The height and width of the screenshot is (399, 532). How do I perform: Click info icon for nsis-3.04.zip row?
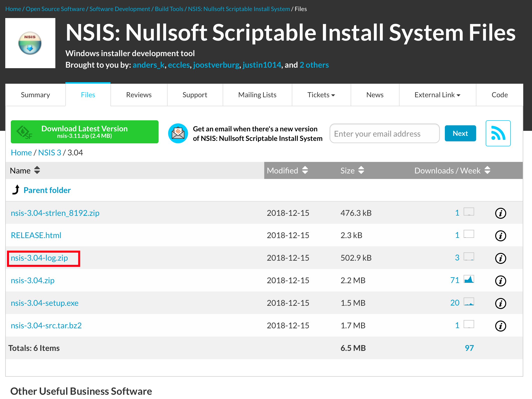[500, 281]
